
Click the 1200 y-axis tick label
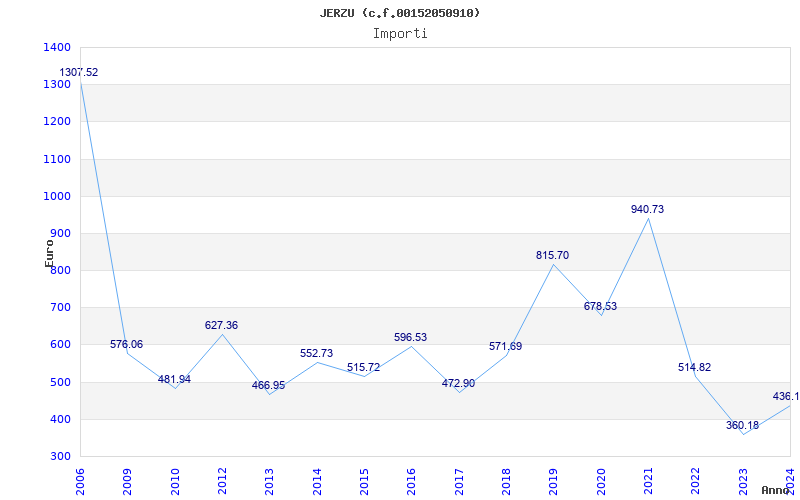57,122
